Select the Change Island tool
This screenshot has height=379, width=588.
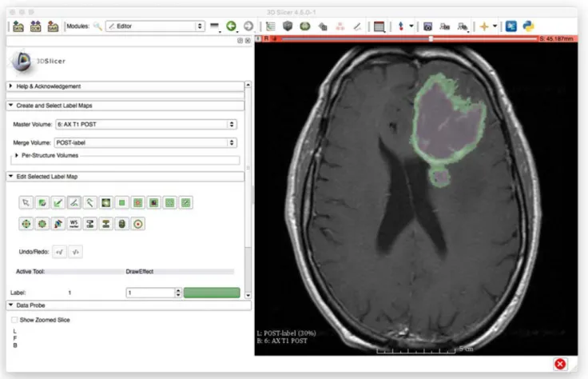(153, 202)
